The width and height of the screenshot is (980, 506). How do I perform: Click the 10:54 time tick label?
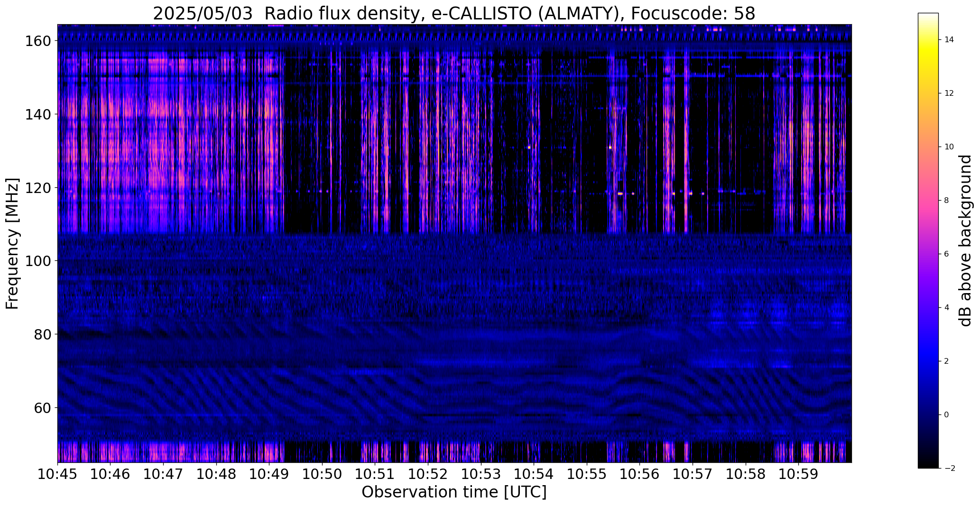tap(534, 474)
